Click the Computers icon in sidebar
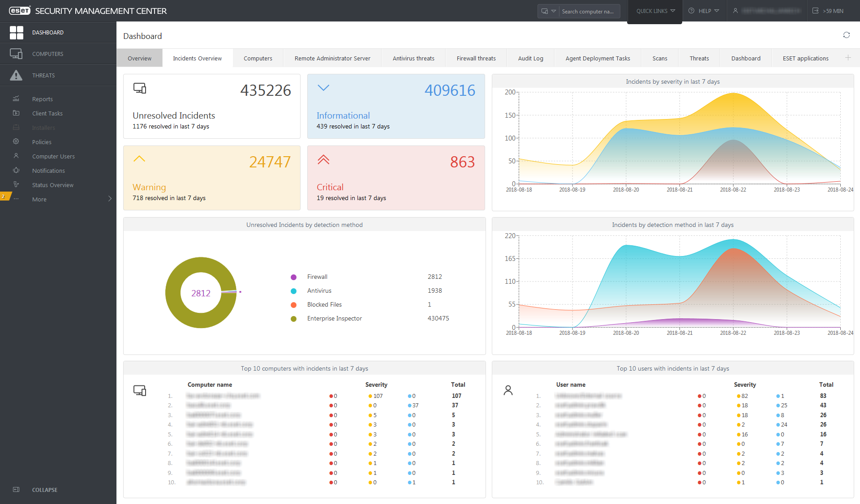Screen dimensions: 860x504 [x=16, y=53]
